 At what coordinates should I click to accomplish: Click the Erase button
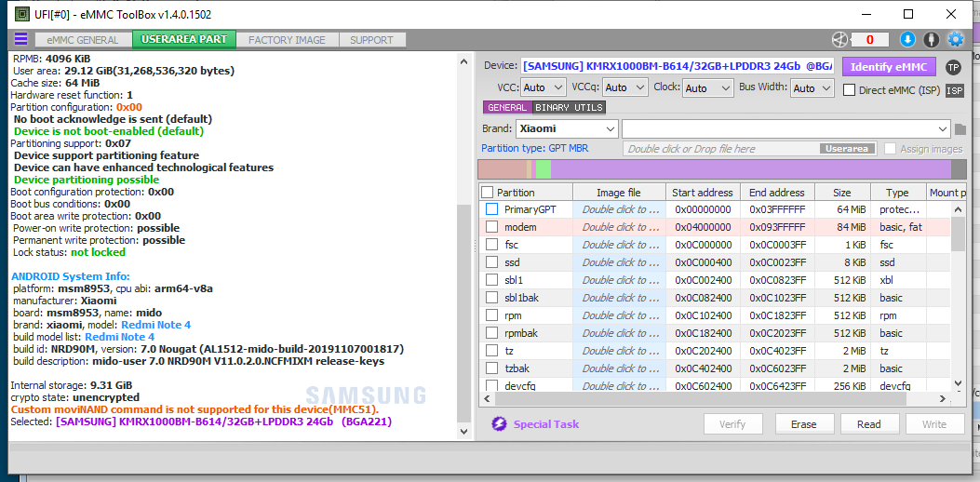[804, 424]
